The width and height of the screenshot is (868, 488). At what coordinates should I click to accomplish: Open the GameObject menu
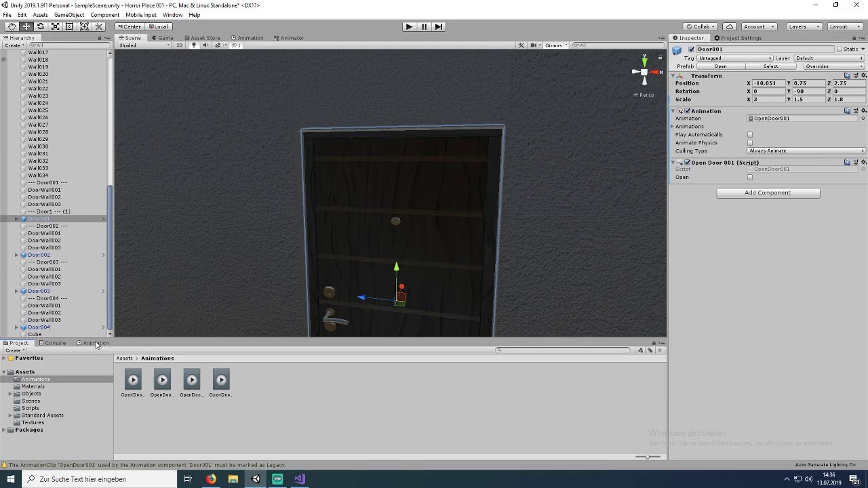[69, 15]
